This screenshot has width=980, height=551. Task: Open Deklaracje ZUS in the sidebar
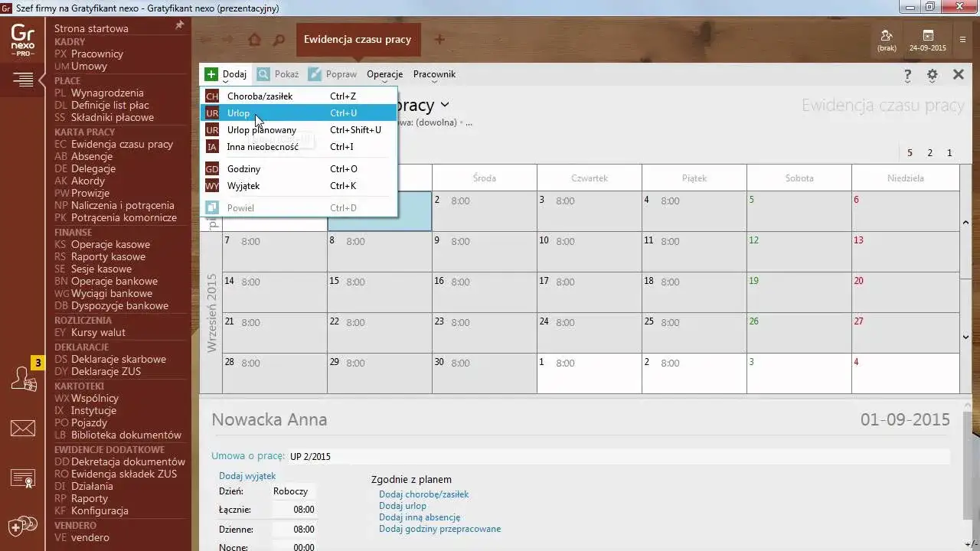(106, 371)
